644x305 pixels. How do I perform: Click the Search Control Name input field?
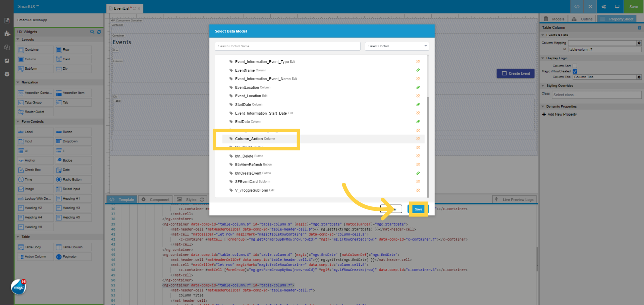coord(287,46)
